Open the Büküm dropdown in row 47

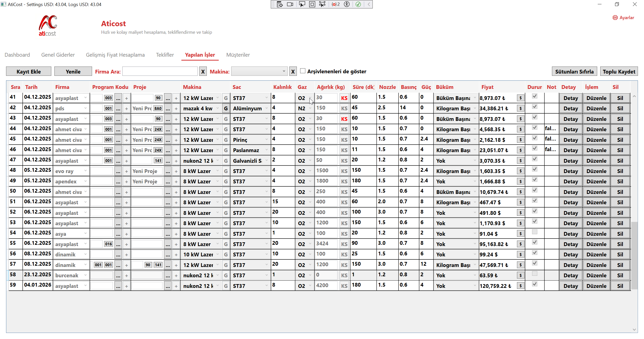[x=475, y=160]
